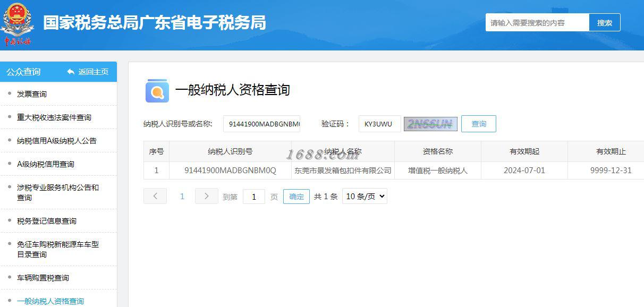Open A级纳税信用查询 menu item
This screenshot has width=644, height=307.
click(46, 164)
